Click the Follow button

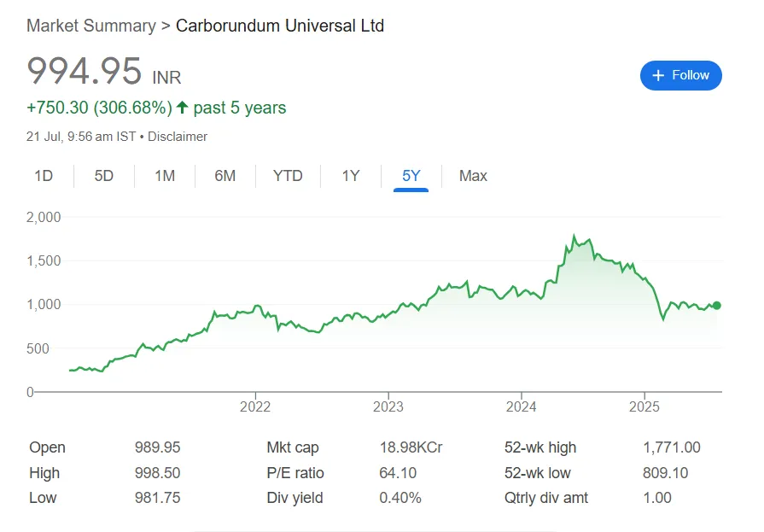coord(680,76)
